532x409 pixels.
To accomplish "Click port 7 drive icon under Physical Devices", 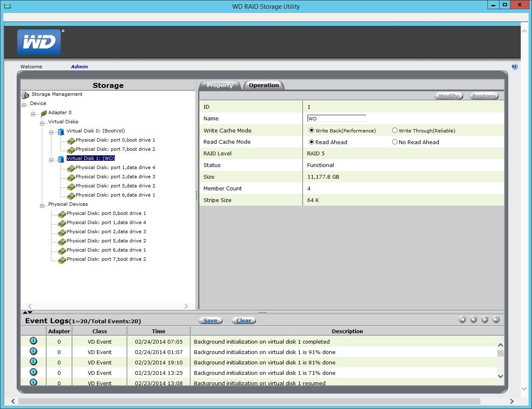I will [62, 260].
